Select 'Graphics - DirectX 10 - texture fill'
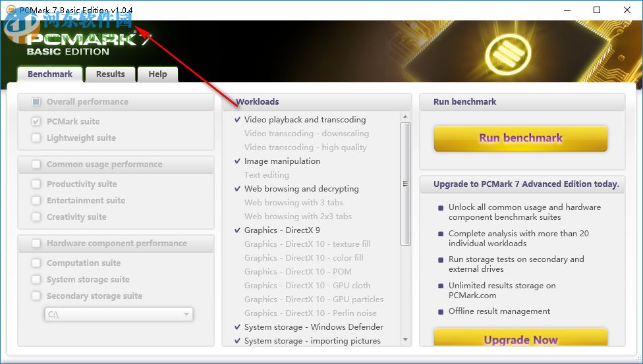Image resolution: width=643 pixels, height=364 pixels. tap(308, 244)
